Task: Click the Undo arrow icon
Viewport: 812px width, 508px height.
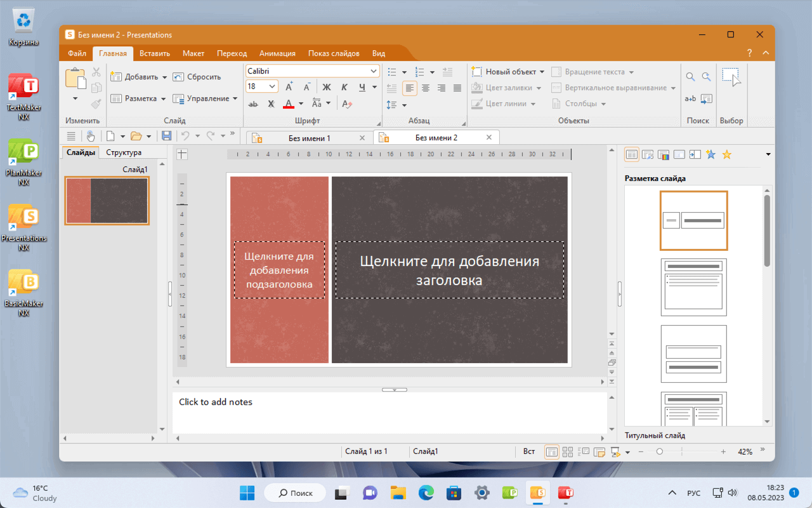Action: (185, 136)
